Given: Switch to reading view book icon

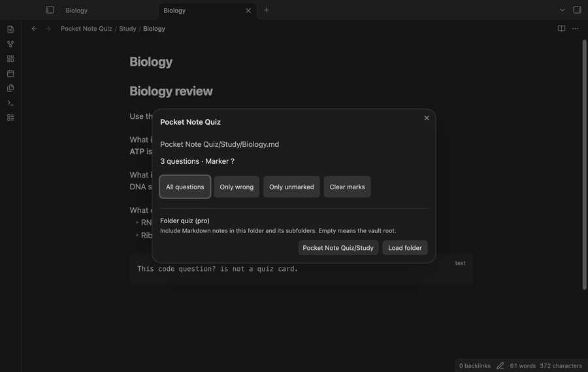Looking at the screenshot, I should pos(561,29).
